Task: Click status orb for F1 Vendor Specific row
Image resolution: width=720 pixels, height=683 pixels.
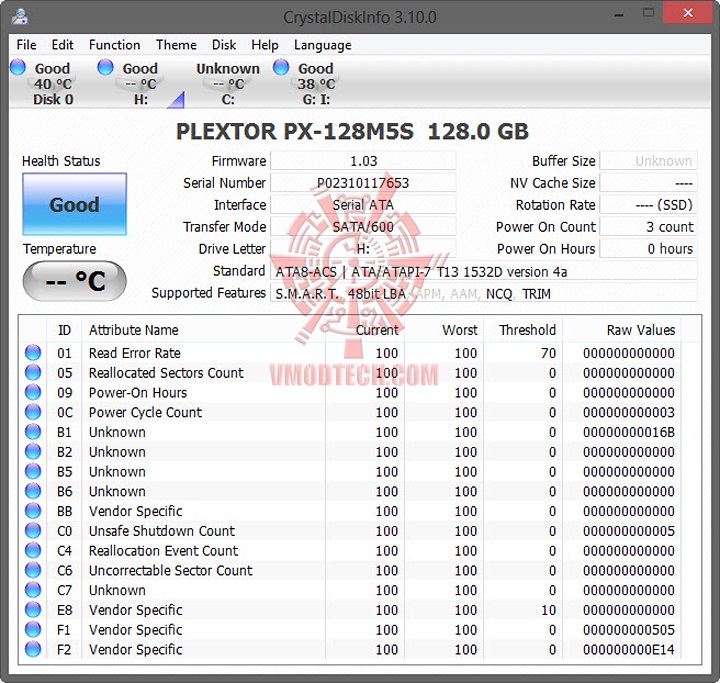Action: tap(33, 629)
